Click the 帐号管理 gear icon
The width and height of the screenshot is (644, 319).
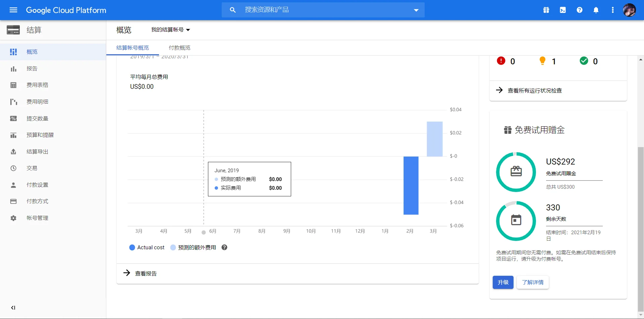(x=13, y=218)
